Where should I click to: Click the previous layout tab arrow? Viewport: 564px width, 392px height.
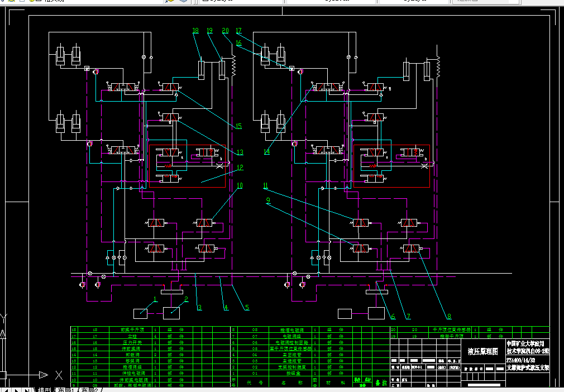coord(7,390)
